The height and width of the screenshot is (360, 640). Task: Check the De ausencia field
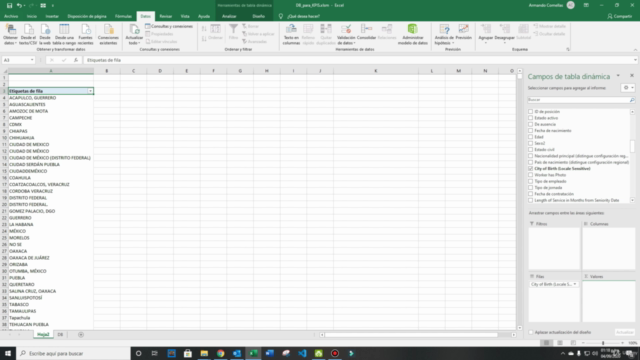click(531, 124)
